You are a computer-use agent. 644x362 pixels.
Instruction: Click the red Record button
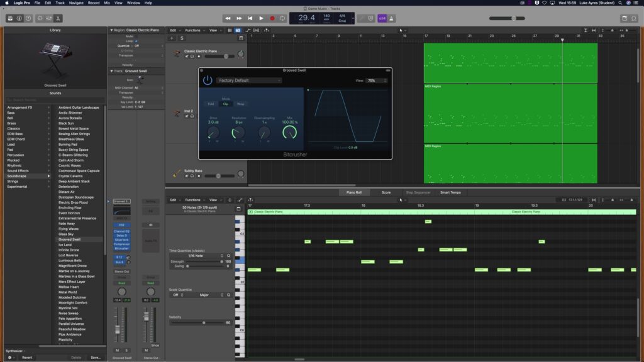coord(272,18)
